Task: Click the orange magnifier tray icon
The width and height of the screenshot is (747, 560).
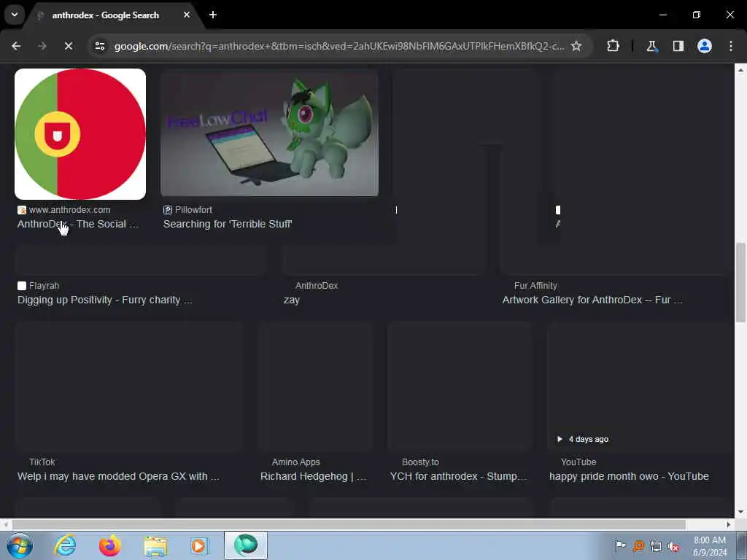Action: pos(638,546)
